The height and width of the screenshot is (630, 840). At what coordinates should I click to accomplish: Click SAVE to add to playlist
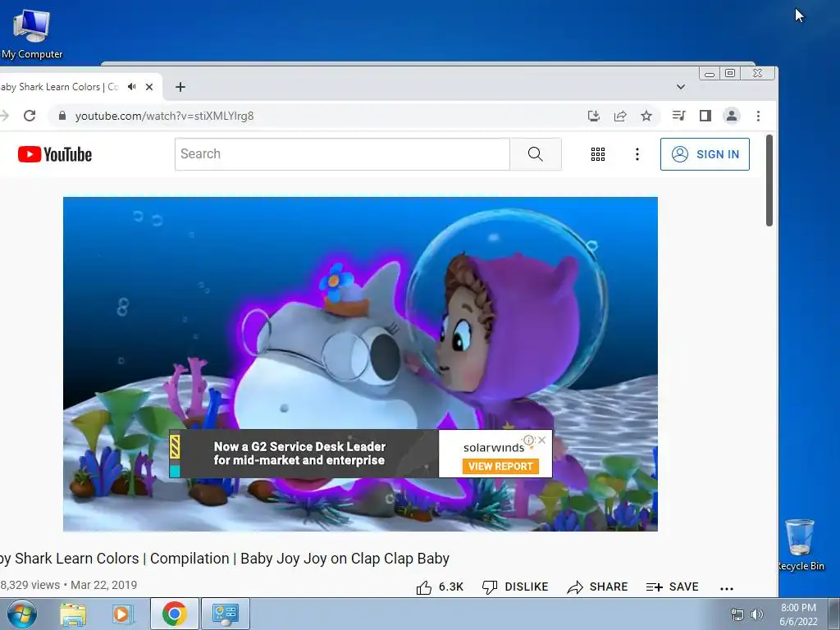[x=673, y=587]
